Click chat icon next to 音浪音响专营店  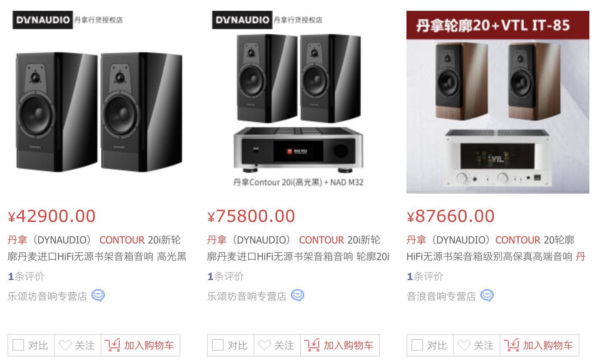coord(487,295)
